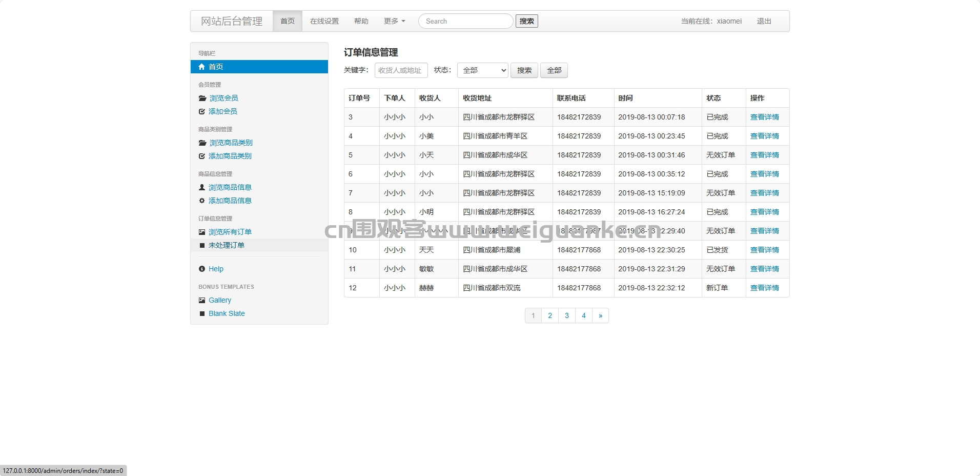The width and height of the screenshot is (980, 476).
Task: Click the navbar 搜索 button
Action: [527, 21]
